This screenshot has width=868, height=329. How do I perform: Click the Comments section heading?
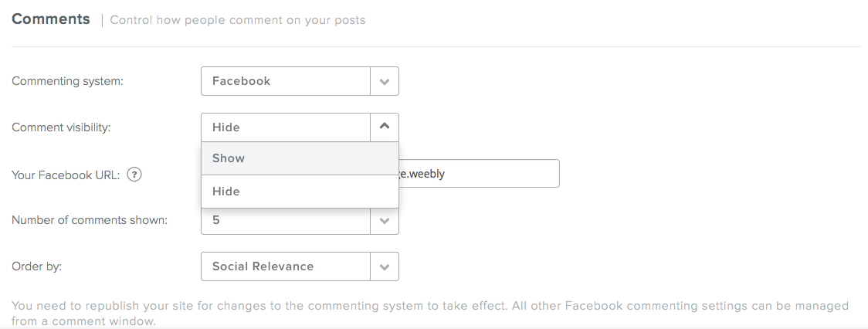click(51, 19)
